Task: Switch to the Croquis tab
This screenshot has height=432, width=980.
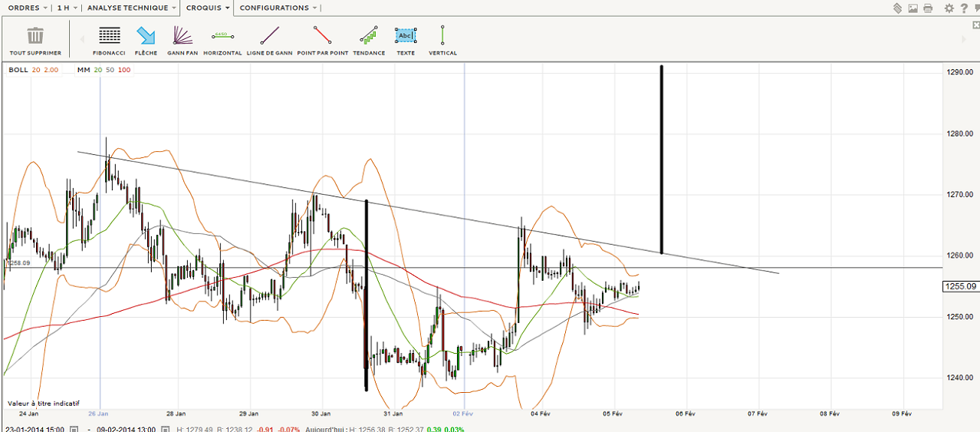Action: click(207, 8)
